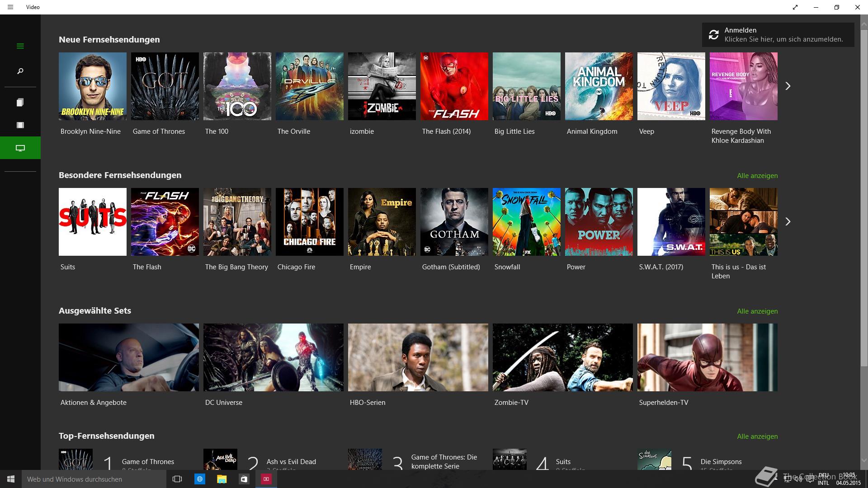Expand the green sidebar navigation menu
Screen dimensions: 868x488
[20, 46]
